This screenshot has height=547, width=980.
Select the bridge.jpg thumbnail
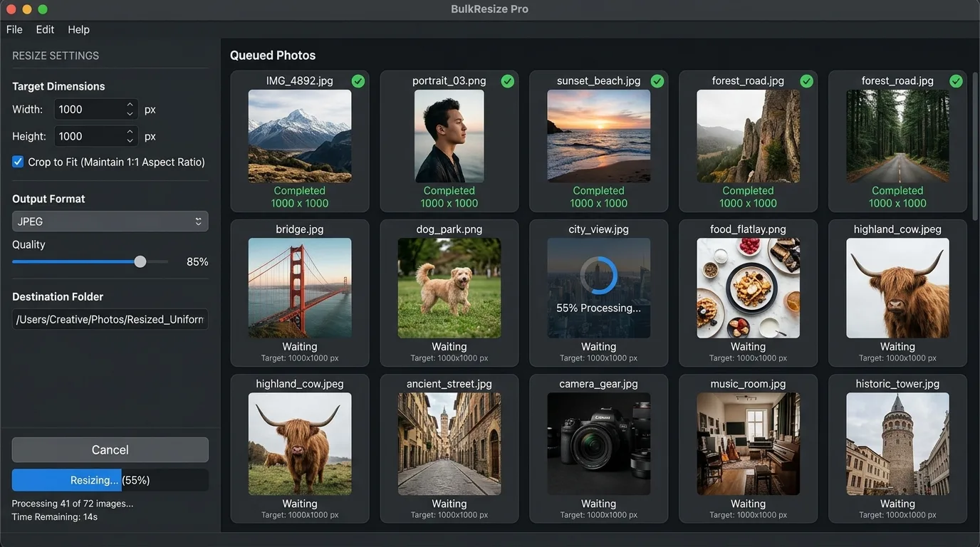(300, 288)
